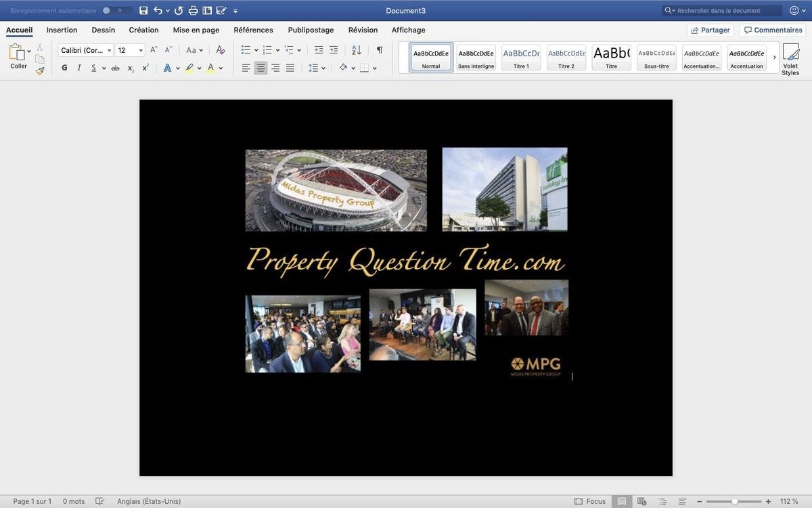Open the Dessin tab
The image size is (812, 508).
[x=104, y=30]
